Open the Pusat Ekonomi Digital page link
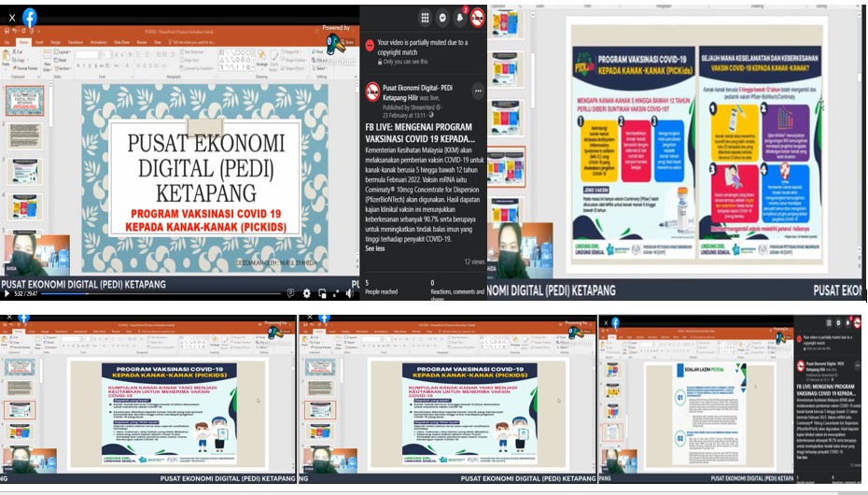This screenshot has height=495, width=868. (x=418, y=92)
